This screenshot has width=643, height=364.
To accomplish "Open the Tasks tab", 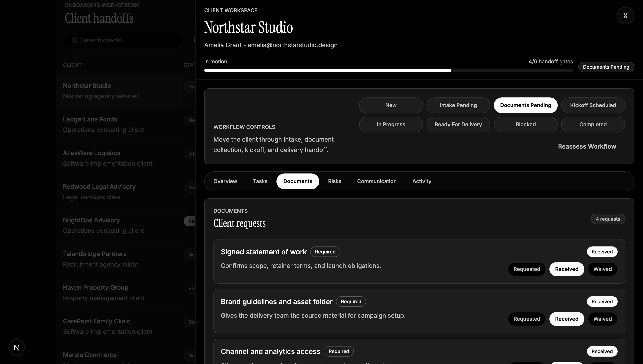I will pyautogui.click(x=260, y=181).
